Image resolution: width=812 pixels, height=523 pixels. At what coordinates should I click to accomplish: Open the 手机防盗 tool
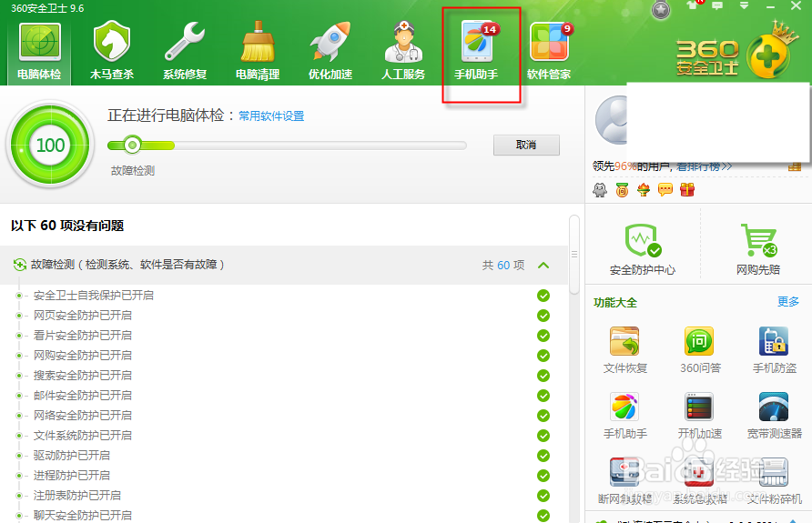point(774,350)
